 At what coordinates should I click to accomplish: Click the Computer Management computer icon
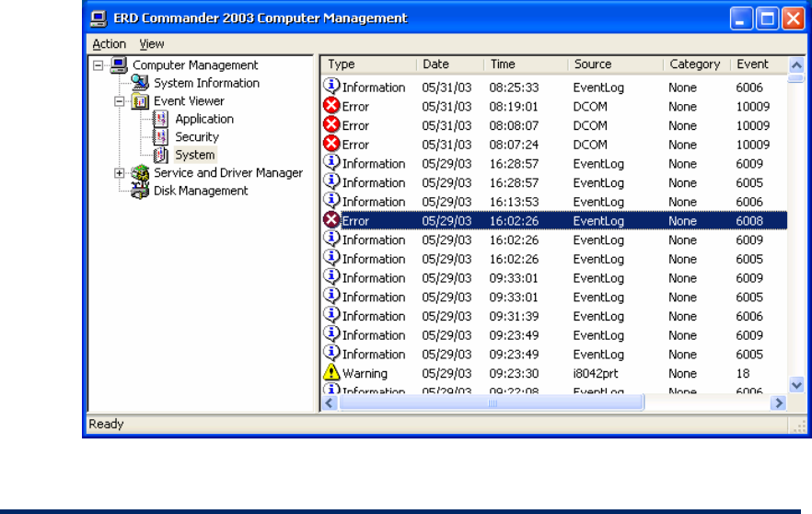(119, 65)
